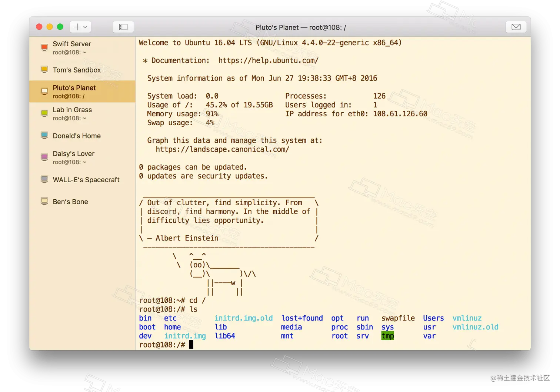Select Tom's Sandbox in the sidebar
Viewport: 560px width, 392px height.
82,70
